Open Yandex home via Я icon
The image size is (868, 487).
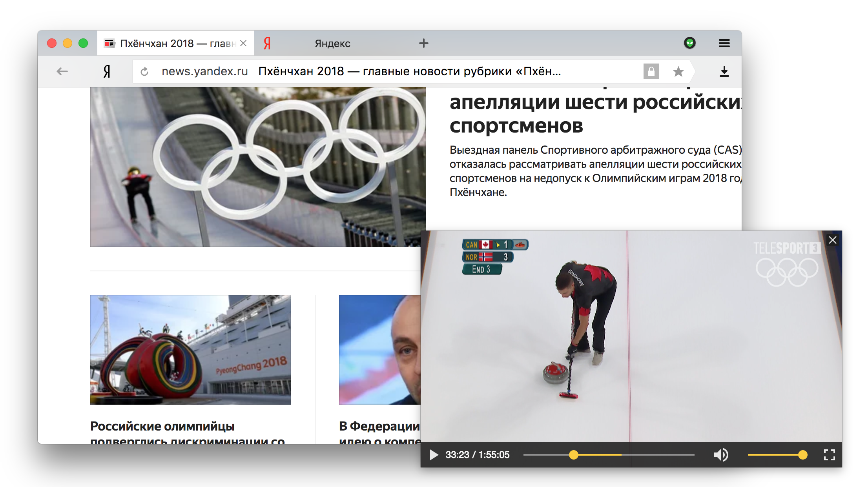point(107,71)
